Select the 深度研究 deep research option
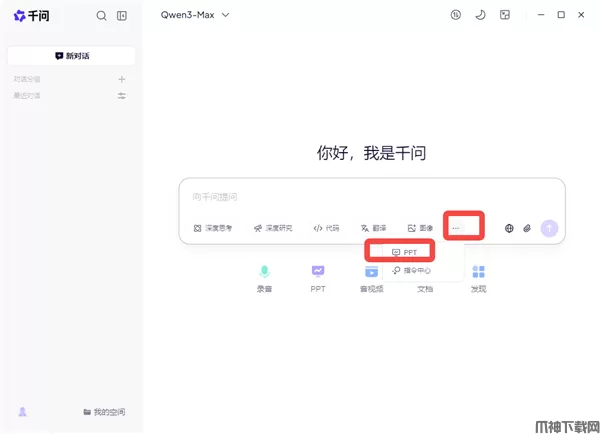This screenshot has width=600, height=434. (273, 228)
